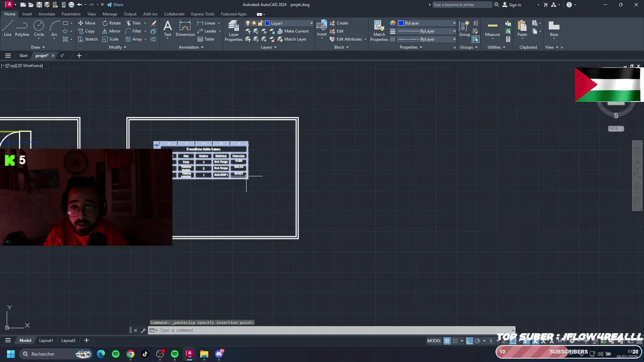Screen dimensions: 644x362
Task: Open the Manage ribbon tab
Action: (x=110, y=14)
